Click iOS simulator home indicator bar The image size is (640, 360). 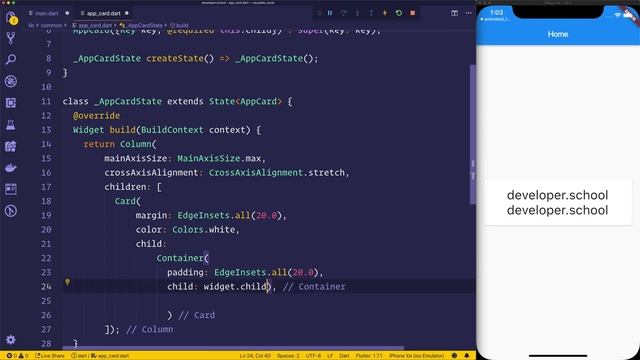tap(558, 356)
